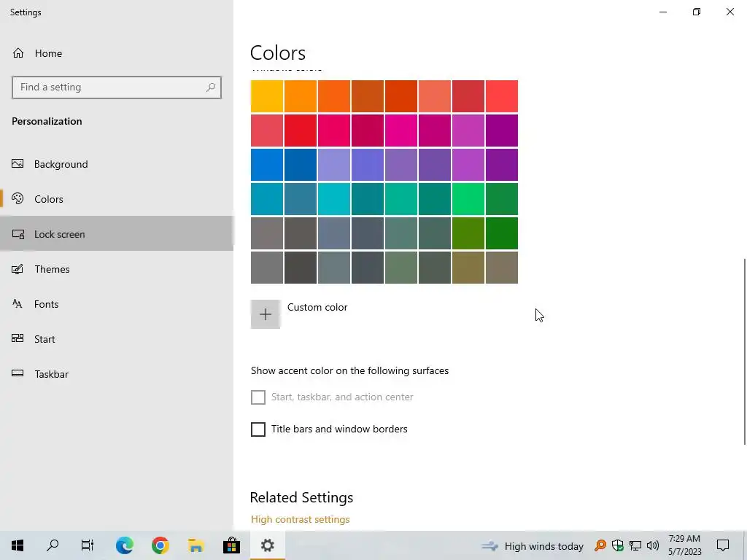The height and width of the screenshot is (560, 747).
Task: Click the Colors palette icon in sidebar
Action: tap(18, 198)
